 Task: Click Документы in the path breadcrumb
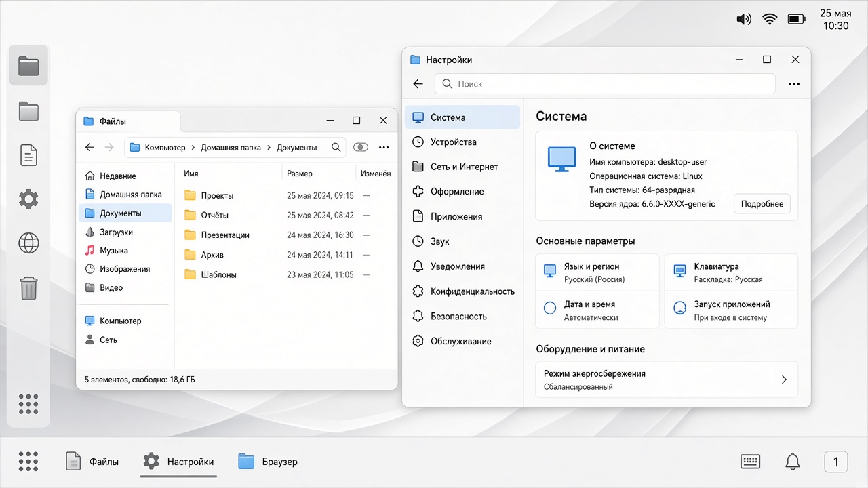point(296,147)
